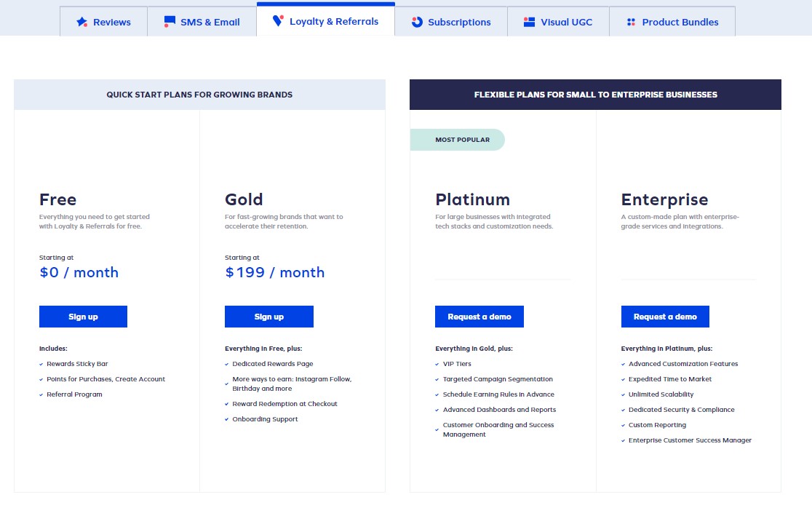Screen dimensions: 812x524
Task: Click the $0 / month price text
Action: (79, 272)
